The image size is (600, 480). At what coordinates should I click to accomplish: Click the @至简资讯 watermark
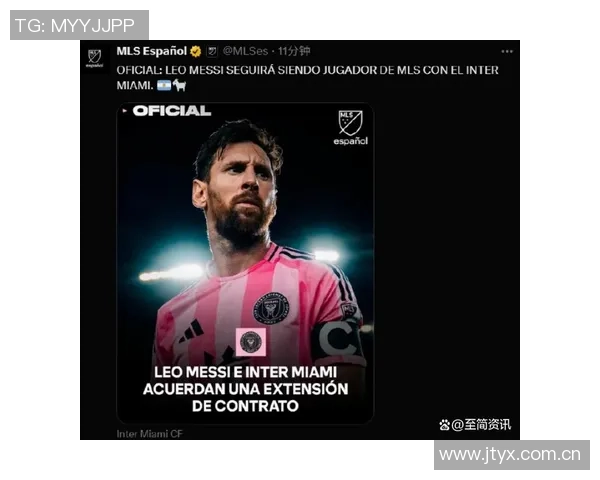tap(475, 424)
